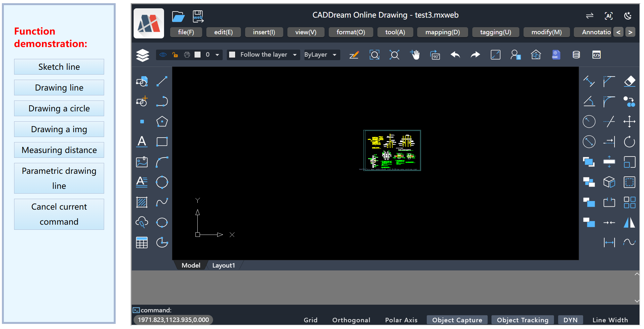Screen dimensions: 644x329
Task: Expand the layer 0 dropdown arrow
Action: tap(217, 55)
